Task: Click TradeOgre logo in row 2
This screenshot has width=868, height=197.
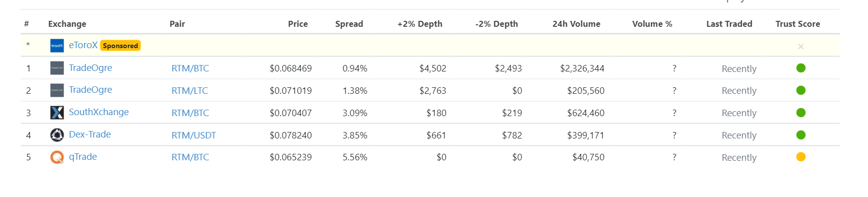Action: coord(57,90)
